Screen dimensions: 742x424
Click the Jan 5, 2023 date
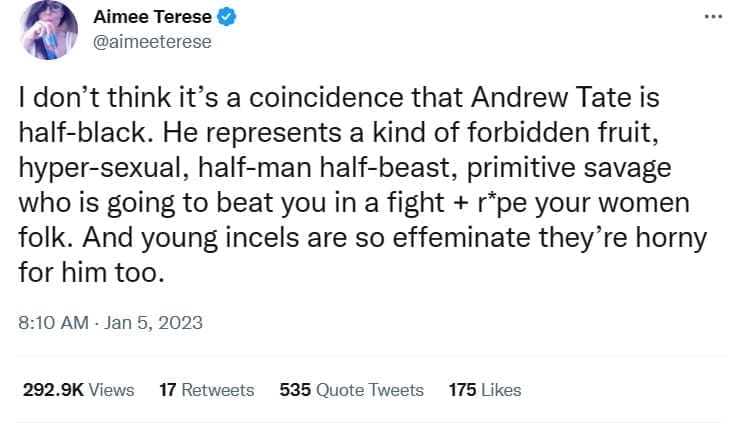tap(155, 323)
